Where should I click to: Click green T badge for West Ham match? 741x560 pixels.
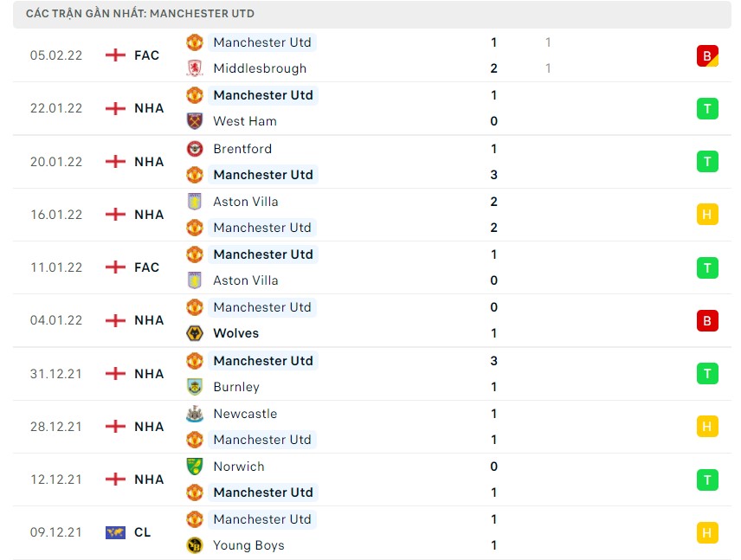coord(707,108)
